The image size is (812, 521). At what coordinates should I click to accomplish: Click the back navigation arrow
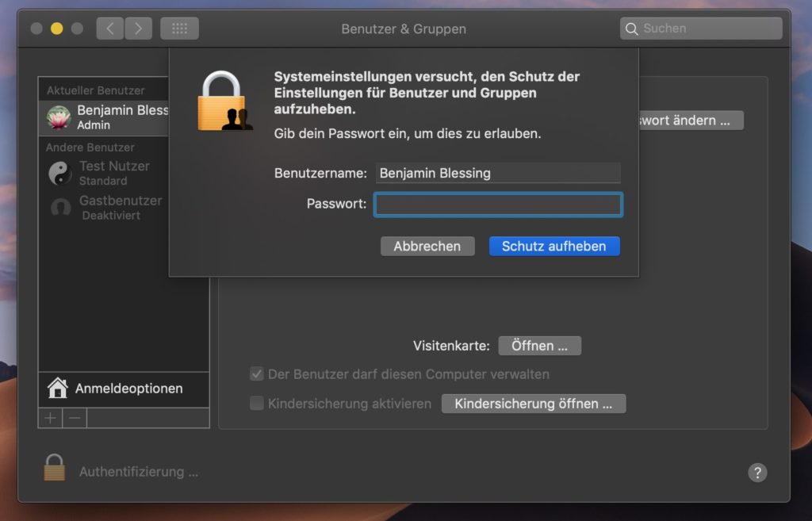click(109, 29)
